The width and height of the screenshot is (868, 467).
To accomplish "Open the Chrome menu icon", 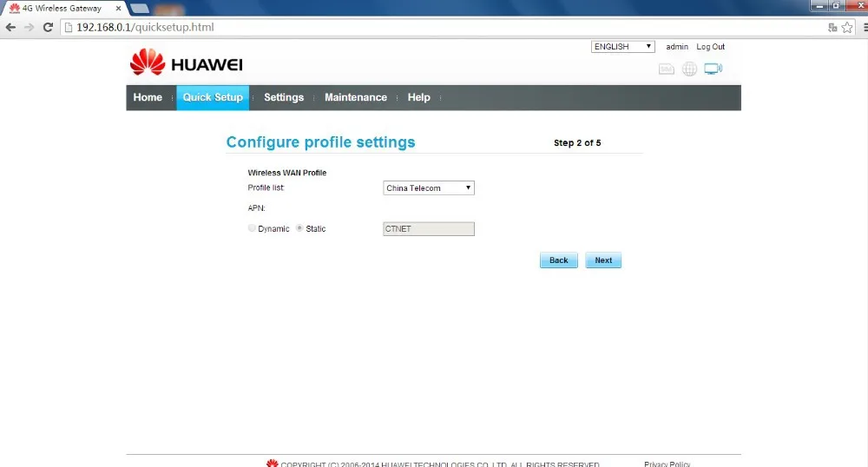I will [858, 27].
